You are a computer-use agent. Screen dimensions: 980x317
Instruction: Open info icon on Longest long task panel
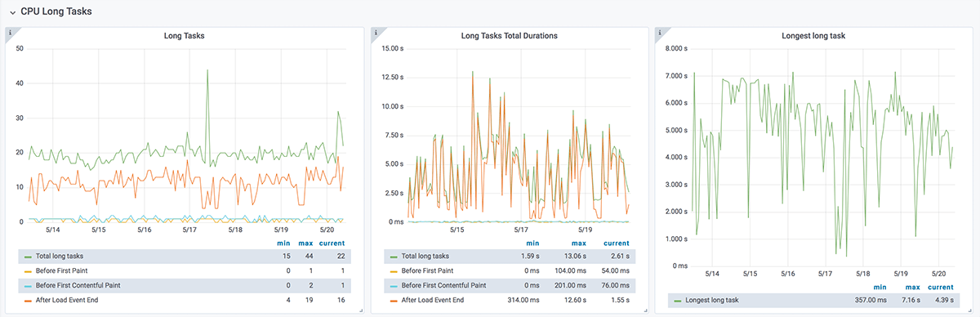point(661,33)
